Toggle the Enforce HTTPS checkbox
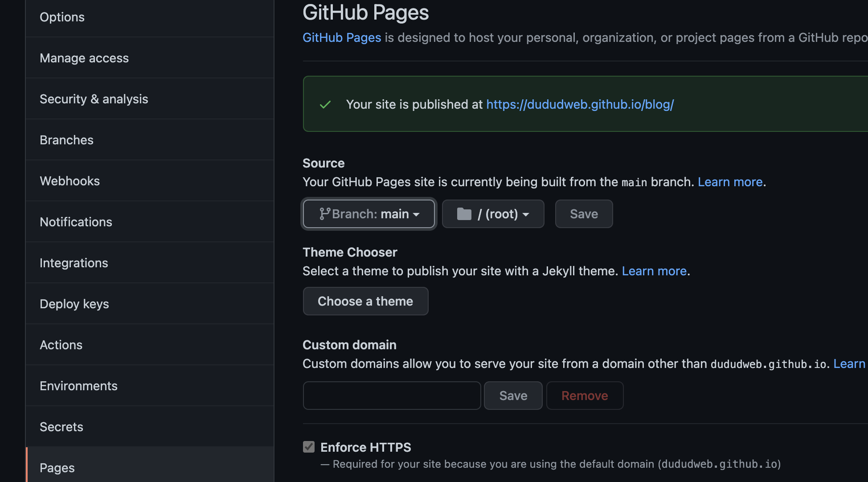The image size is (868, 482). pos(309,447)
